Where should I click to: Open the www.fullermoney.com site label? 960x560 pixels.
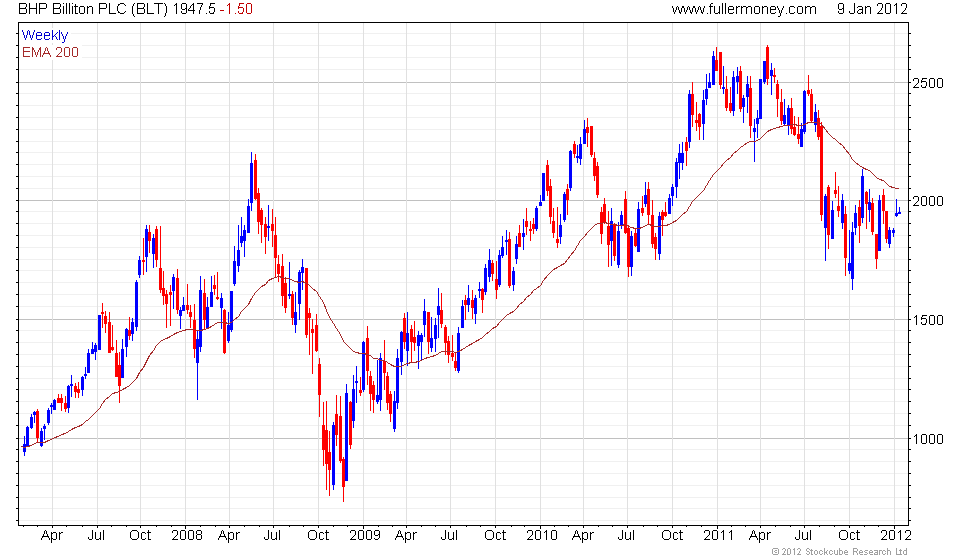coord(744,9)
